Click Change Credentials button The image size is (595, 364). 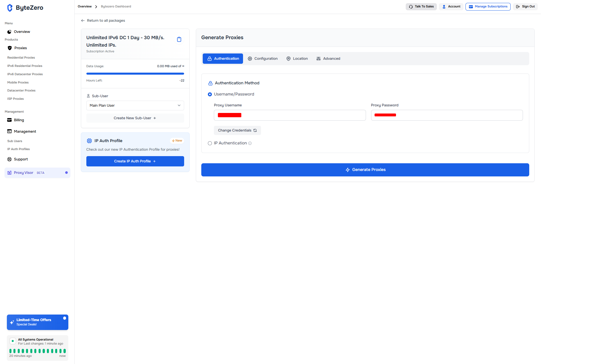(x=237, y=130)
